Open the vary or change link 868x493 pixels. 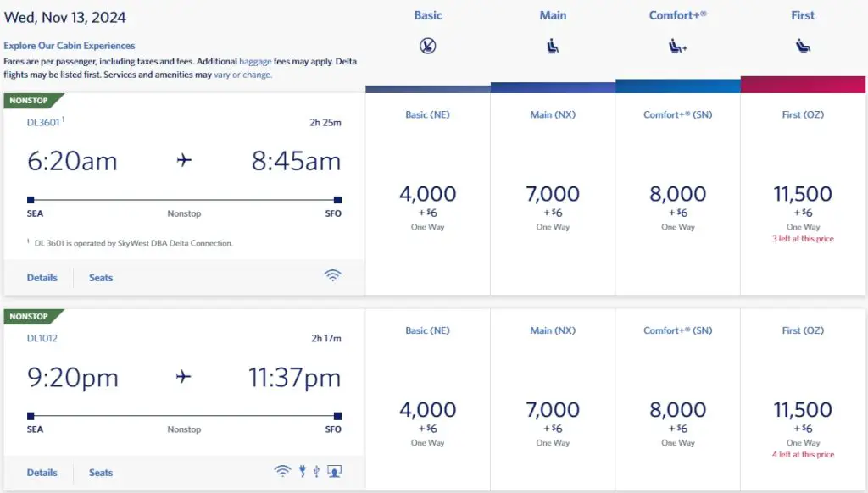[242, 75]
